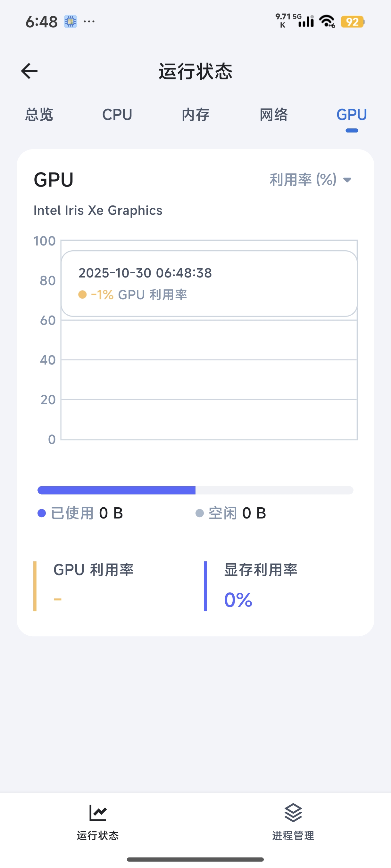
Task: Select the 网络 tab
Action: coord(274,115)
